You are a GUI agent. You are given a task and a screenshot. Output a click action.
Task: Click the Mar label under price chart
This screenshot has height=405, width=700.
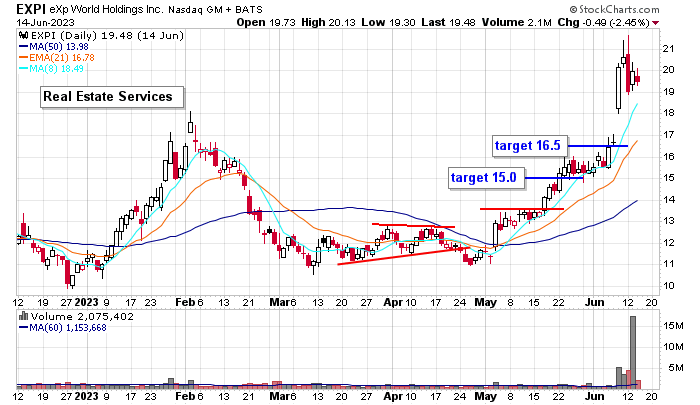tap(278, 302)
